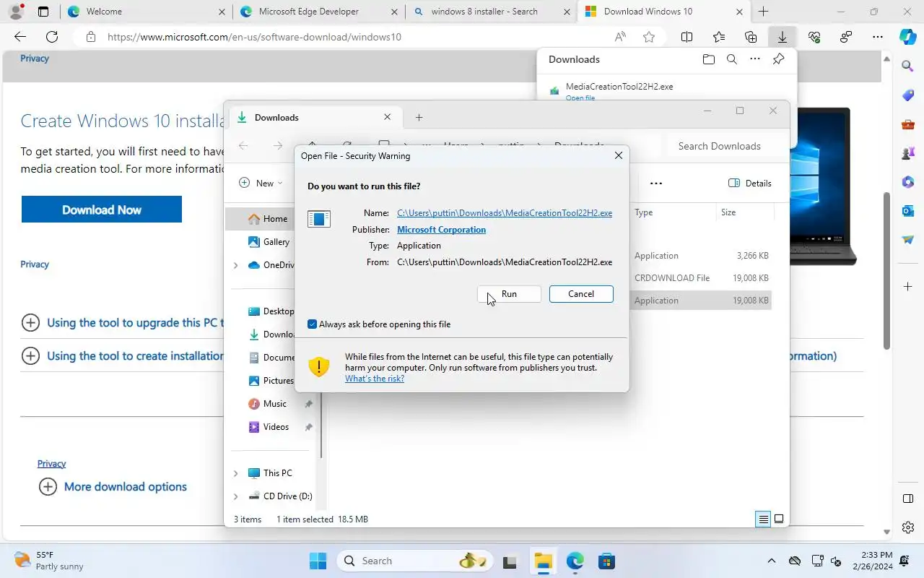
Task: Click Cancel in the Security Warning dialog
Action: click(x=581, y=294)
